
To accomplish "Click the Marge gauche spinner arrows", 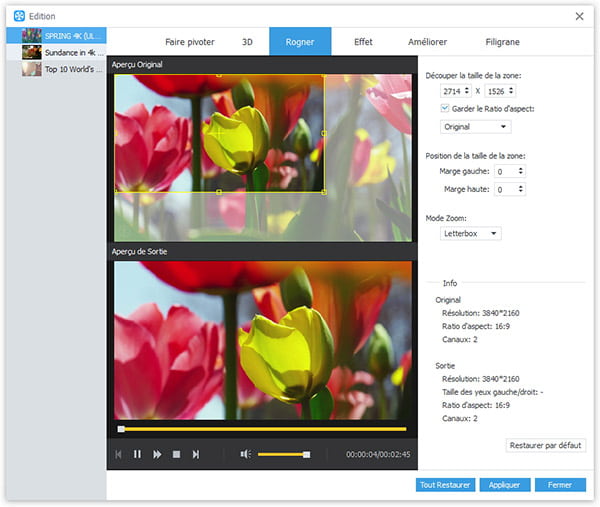I will pos(522,171).
